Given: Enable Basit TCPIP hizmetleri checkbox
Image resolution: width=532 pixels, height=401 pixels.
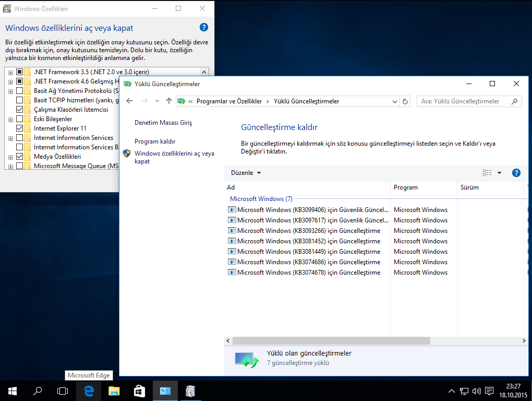Looking at the screenshot, I should [20, 100].
